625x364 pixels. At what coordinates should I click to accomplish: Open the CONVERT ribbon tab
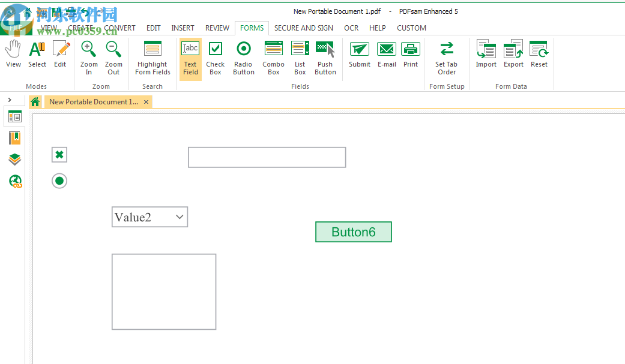(119, 28)
